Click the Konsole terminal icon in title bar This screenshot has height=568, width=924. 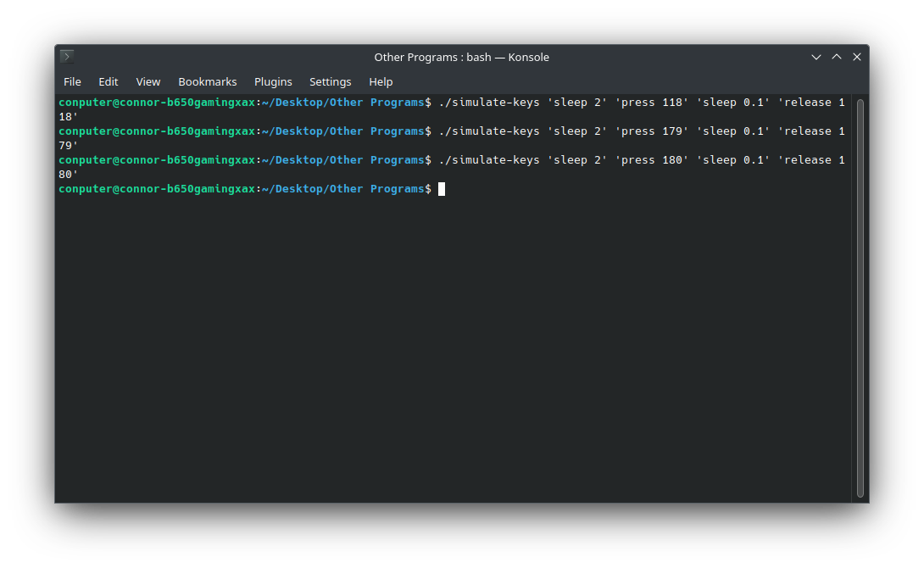(x=67, y=57)
